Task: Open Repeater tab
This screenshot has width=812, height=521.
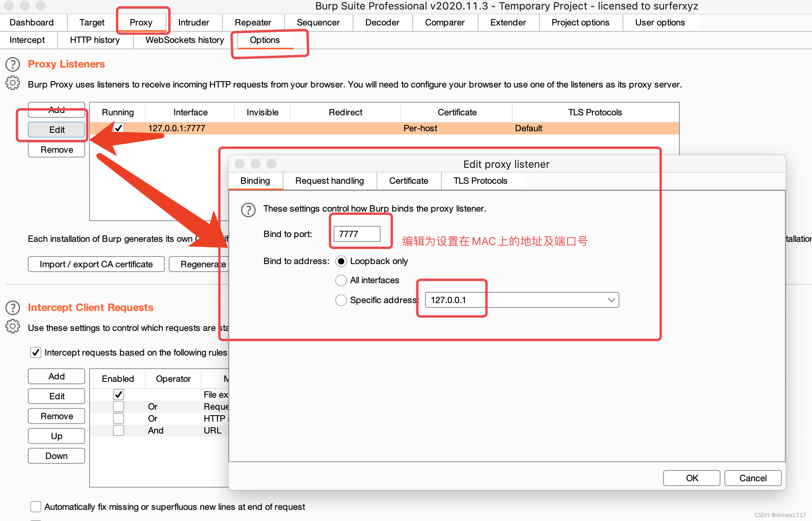Action: coord(253,23)
